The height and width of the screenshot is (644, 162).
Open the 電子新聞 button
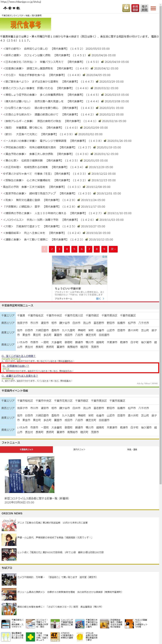(144, 8)
